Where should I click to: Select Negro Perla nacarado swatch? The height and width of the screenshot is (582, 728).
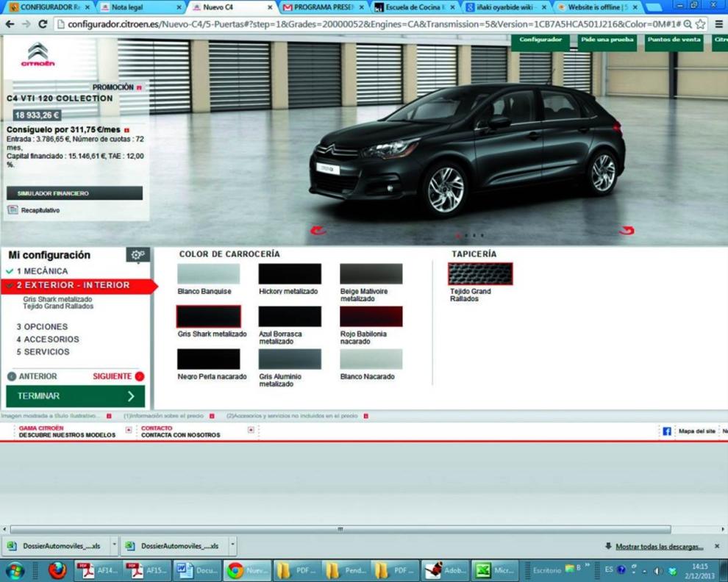[x=208, y=359]
